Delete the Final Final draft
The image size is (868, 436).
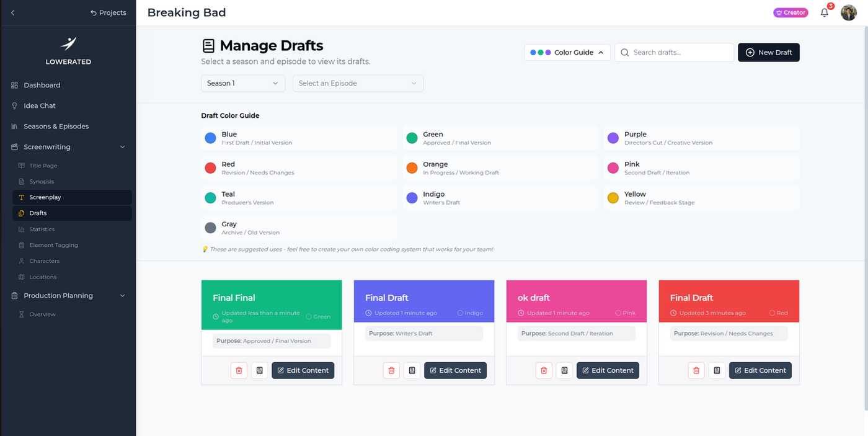239,370
